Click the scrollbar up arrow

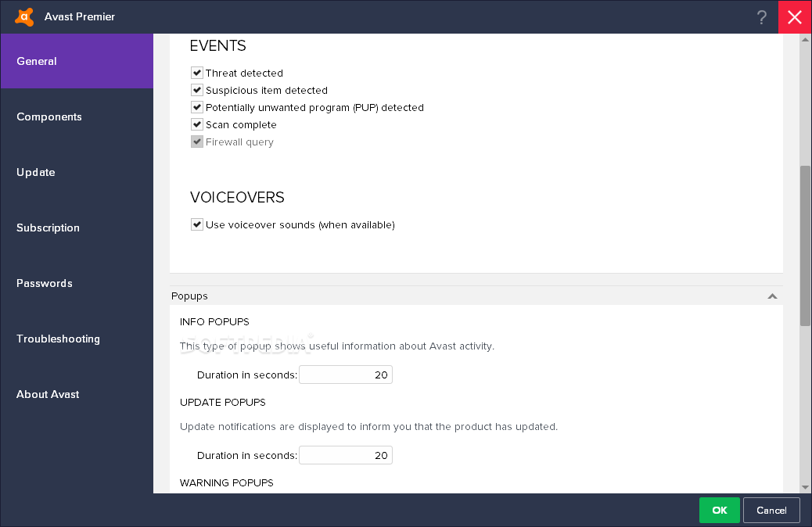click(805, 39)
